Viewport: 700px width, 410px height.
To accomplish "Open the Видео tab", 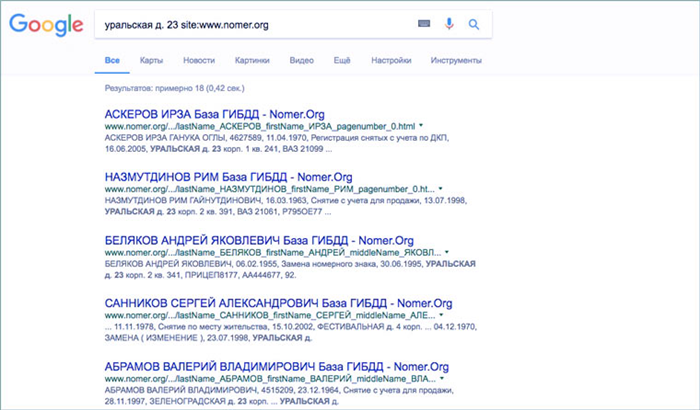I will (302, 60).
